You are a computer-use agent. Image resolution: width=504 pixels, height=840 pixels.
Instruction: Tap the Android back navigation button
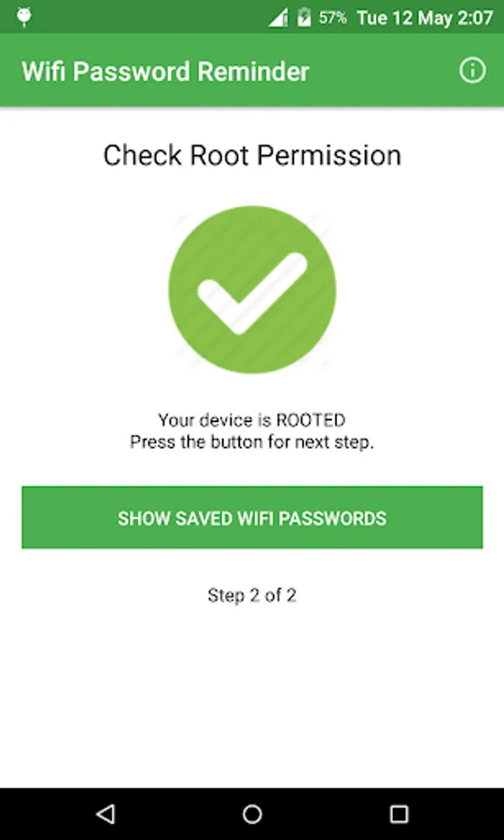click(105, 814)
